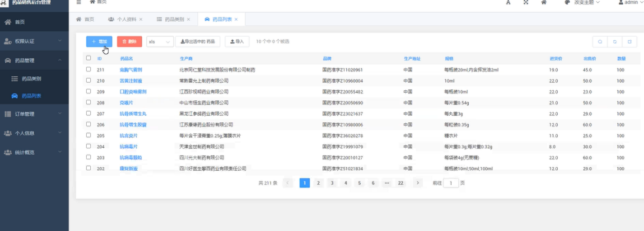Toggle the hamburger sidebar collapse icon
644x231 pixels.
tap(79, 2)
